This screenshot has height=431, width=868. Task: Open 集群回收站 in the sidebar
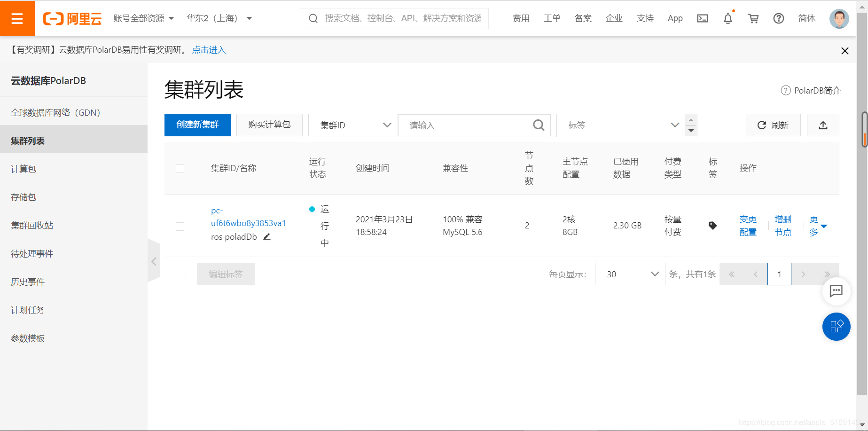pos(74,225)
